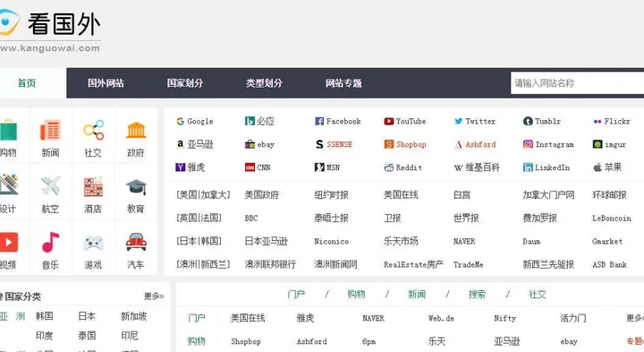Open the Nifty link

(x=504, y=318)
